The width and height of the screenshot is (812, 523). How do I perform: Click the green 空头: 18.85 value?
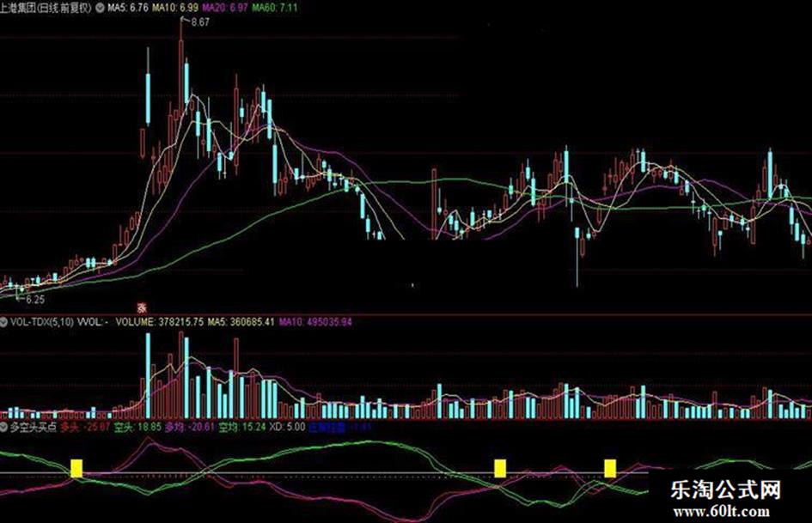(x=137, y=428)
